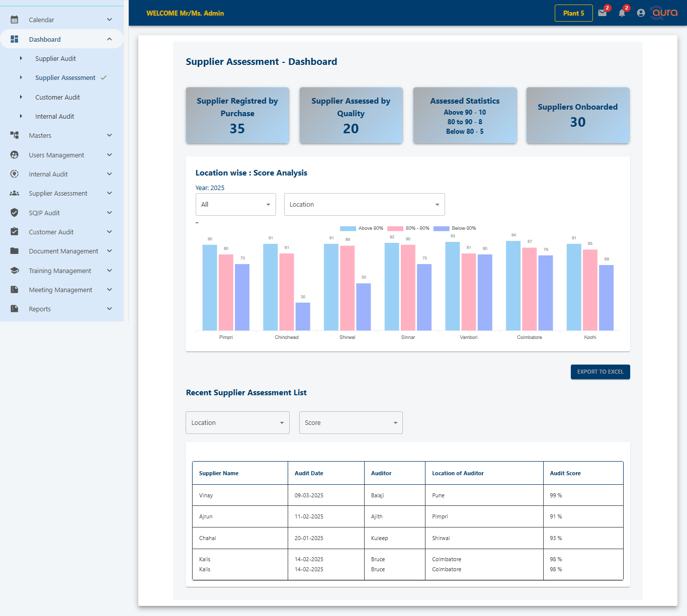687x616 pixels.
Task: Click the Vambori axis label
Action: (469, 337)
